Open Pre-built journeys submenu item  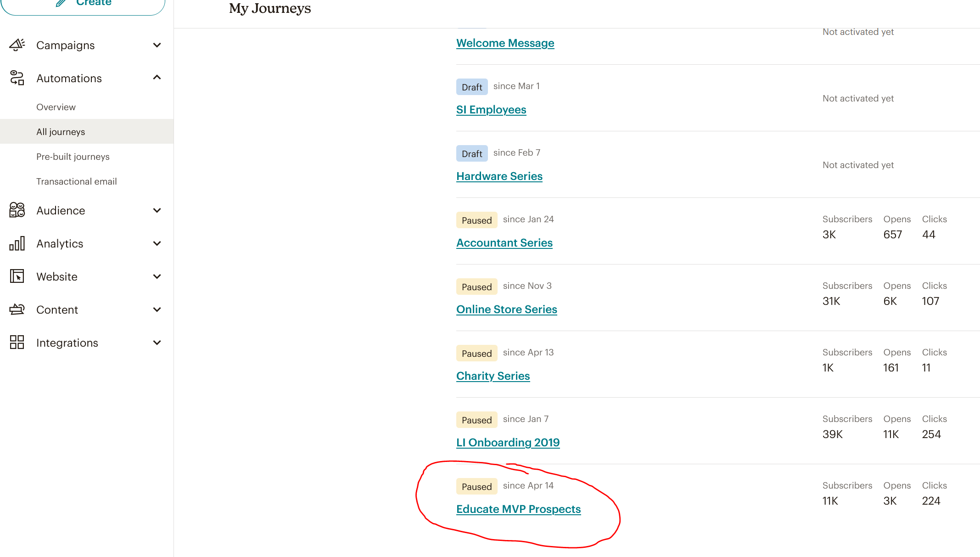pos(73,157)
